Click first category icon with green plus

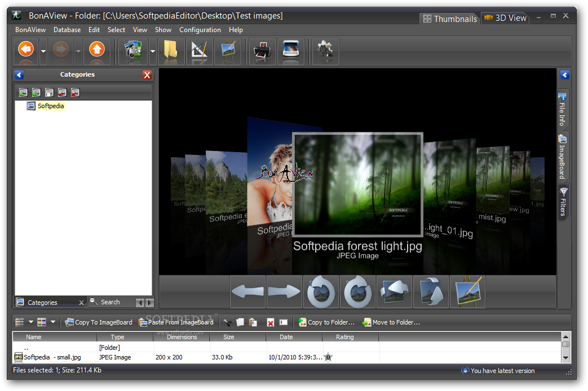click(23, 92)
